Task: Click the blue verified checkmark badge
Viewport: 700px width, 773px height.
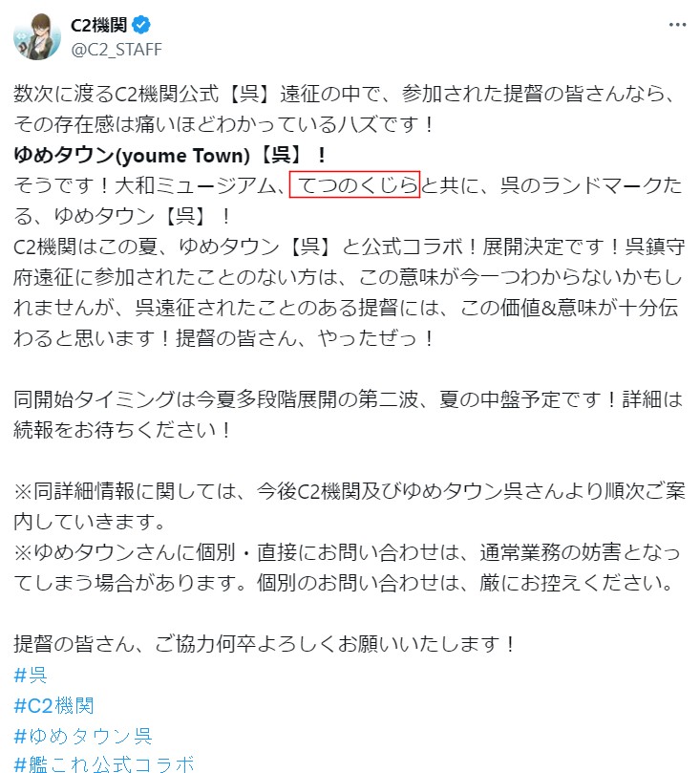Action: (x=141, y=25)
